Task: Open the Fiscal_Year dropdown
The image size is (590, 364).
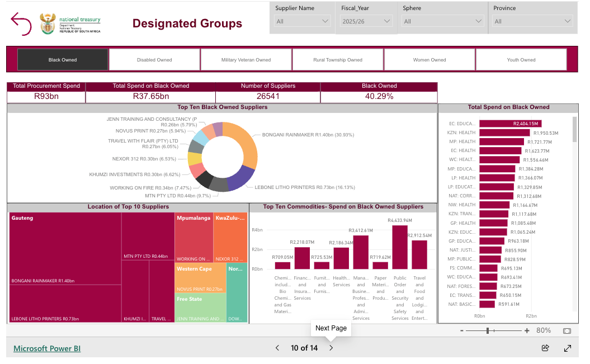Action: 366,21
